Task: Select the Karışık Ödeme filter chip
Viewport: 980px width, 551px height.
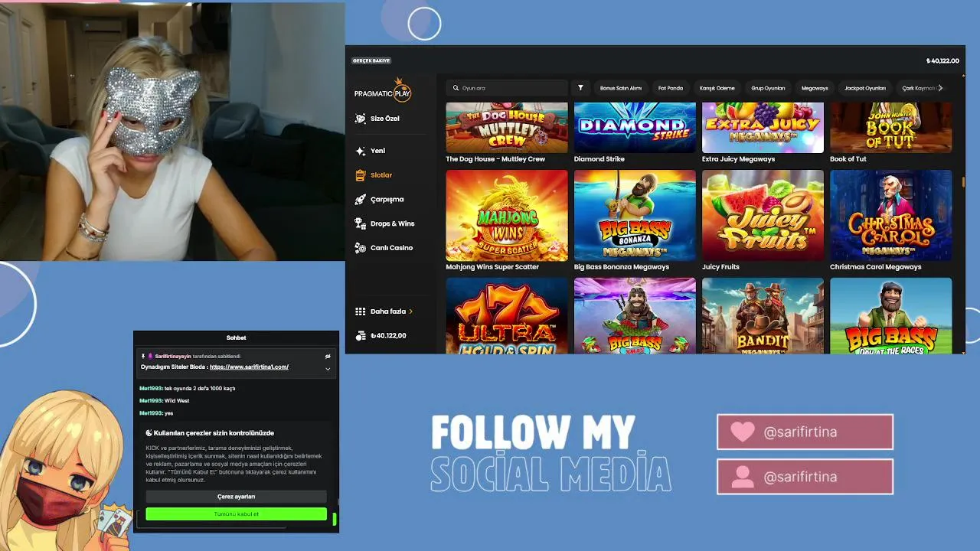Action: click(717, 88)
